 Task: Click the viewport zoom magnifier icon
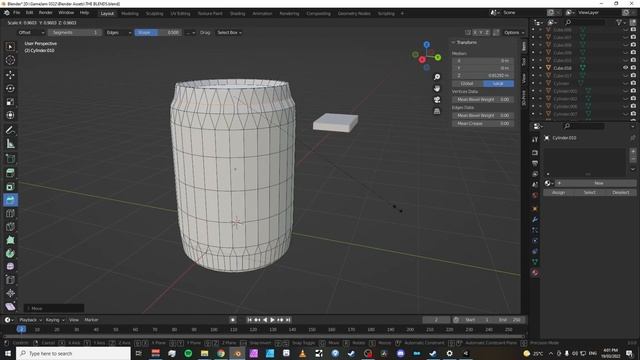pyautogui.click(x=437, y=77)
